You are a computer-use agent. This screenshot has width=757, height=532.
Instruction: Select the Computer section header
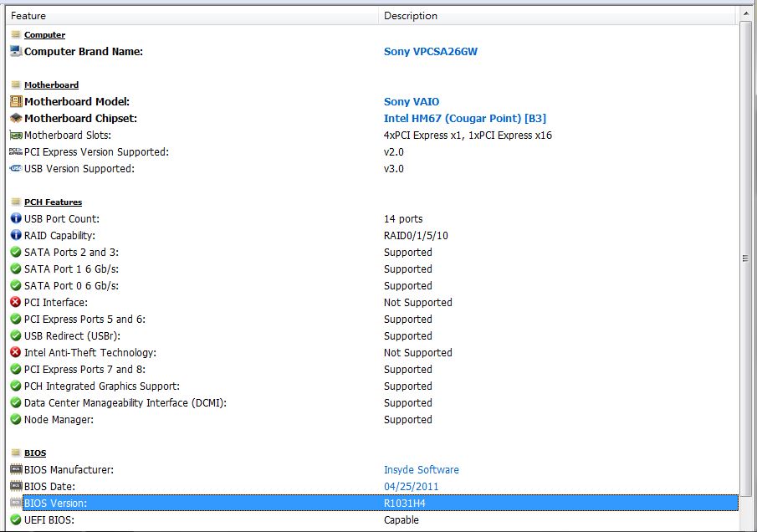click(x=45, y=35)
